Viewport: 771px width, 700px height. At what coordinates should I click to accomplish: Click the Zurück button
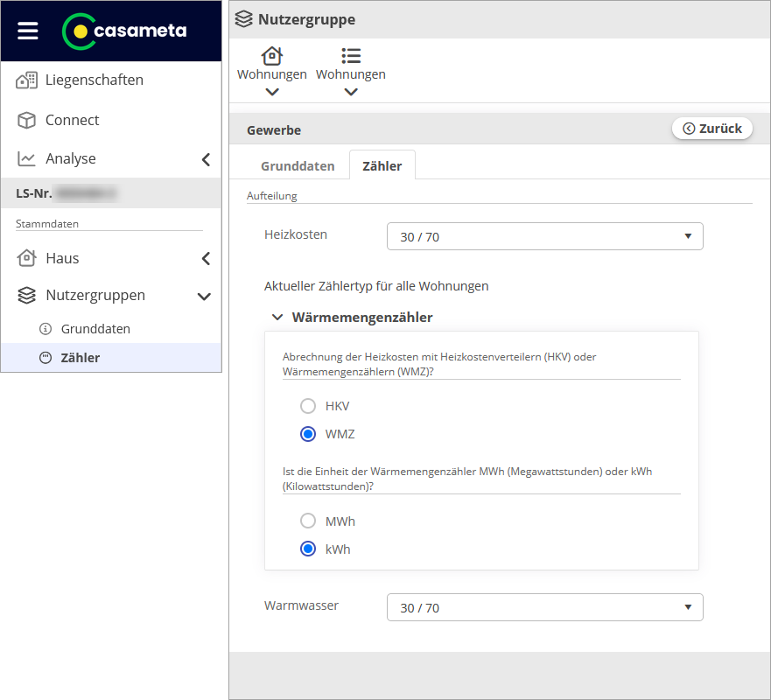(x=712, y=129)
